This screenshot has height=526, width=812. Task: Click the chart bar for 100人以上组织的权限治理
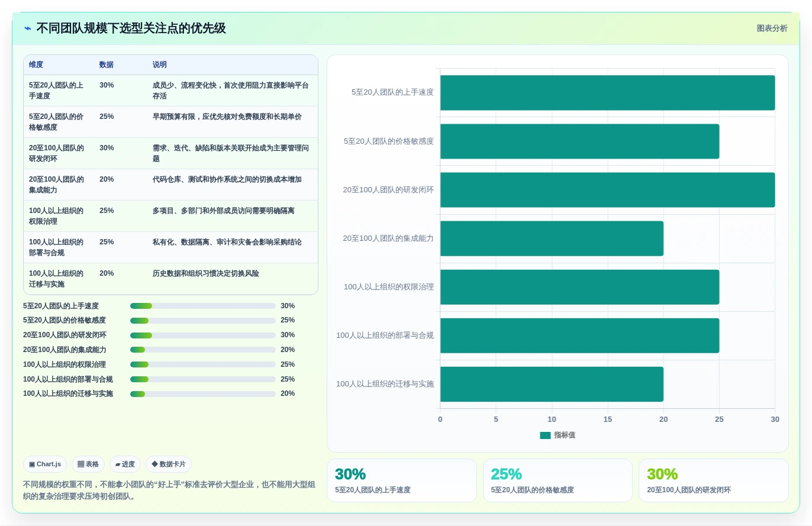click(x=579, y=287)
